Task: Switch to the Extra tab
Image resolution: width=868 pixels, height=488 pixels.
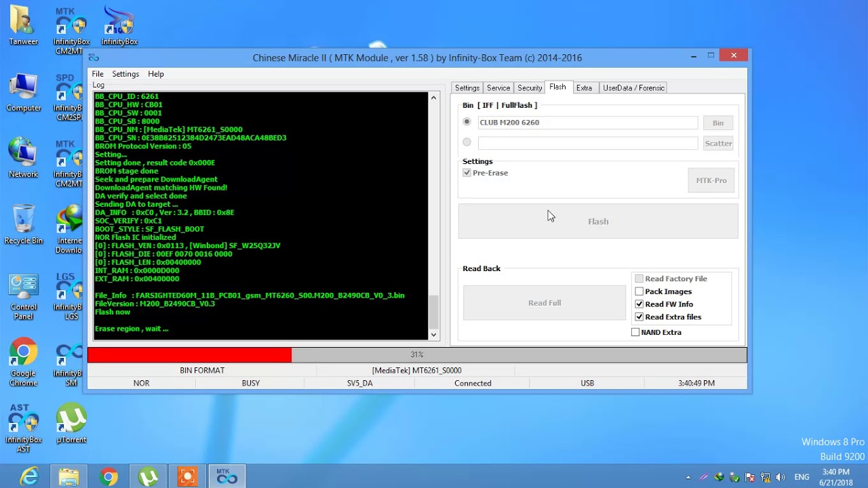Action: [x=584, y=88]
